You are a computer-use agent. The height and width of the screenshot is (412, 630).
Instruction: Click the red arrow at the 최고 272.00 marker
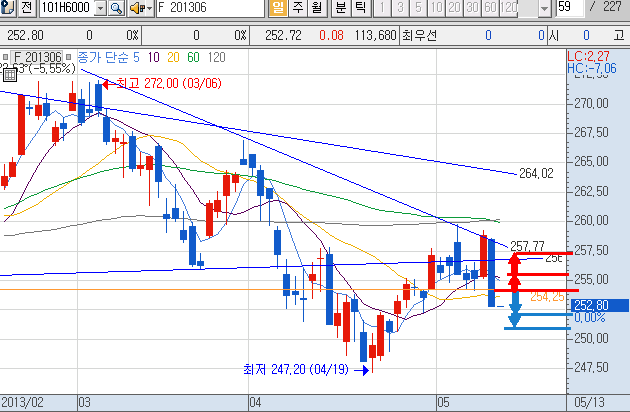(106, 84)
